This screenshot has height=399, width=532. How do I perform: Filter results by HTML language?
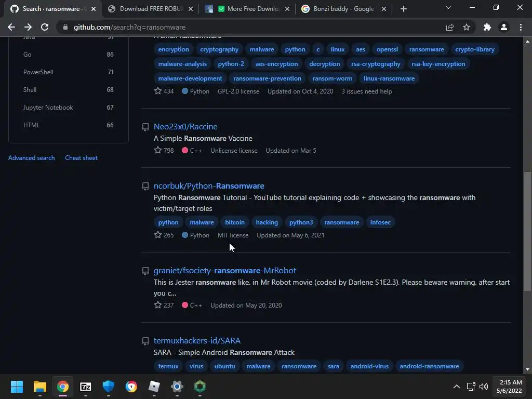click(x=68, y=125)
